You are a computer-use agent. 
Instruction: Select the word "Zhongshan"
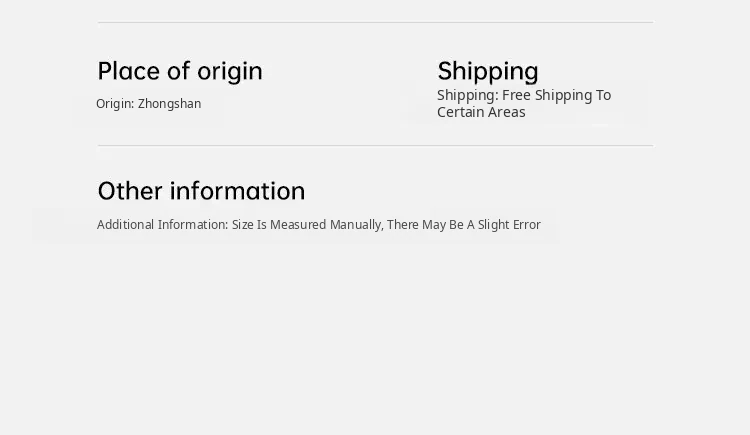pos(169,104)
